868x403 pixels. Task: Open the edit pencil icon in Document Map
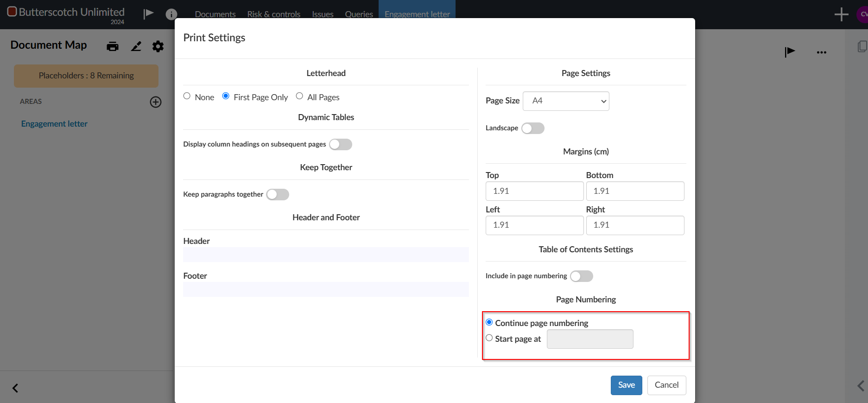tap(136, 46)
